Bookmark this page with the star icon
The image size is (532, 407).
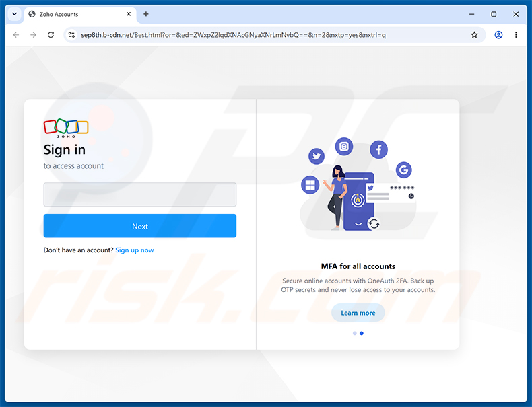[x=474, y=35]
